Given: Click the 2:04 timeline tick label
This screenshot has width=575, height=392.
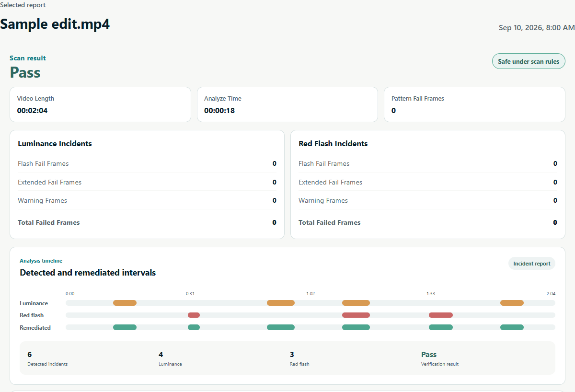Looking at the screenshot, I should pyautogui.click(x=551, y=294).
